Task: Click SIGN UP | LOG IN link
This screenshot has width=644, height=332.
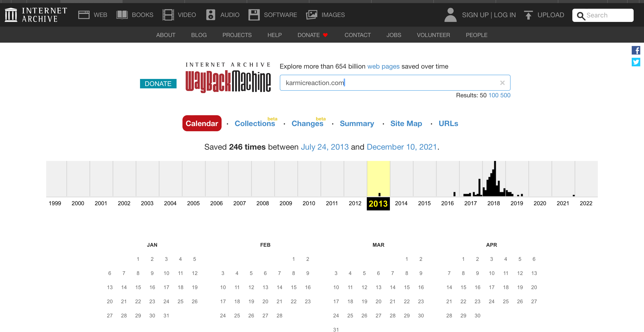Action: (x=489, y=15)
